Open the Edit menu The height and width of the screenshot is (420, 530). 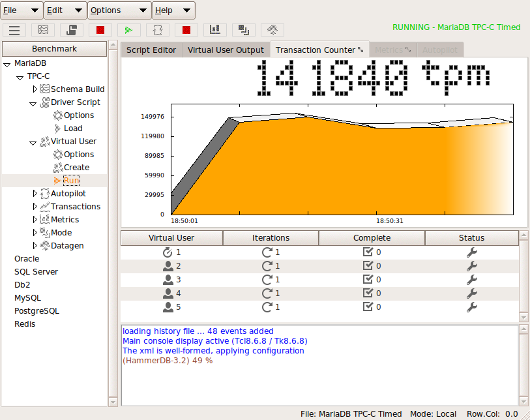click(66, 10)
